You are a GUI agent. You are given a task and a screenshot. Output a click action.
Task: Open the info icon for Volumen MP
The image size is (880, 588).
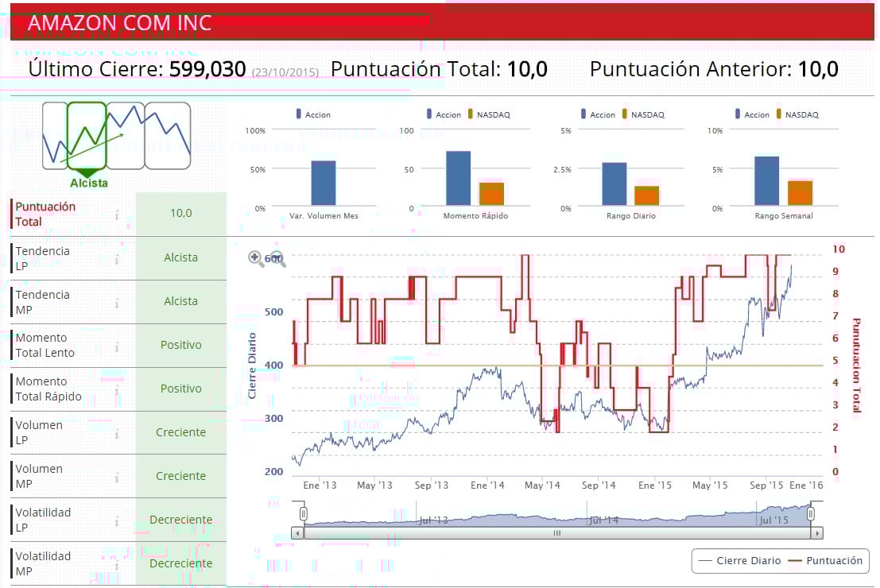117,478
